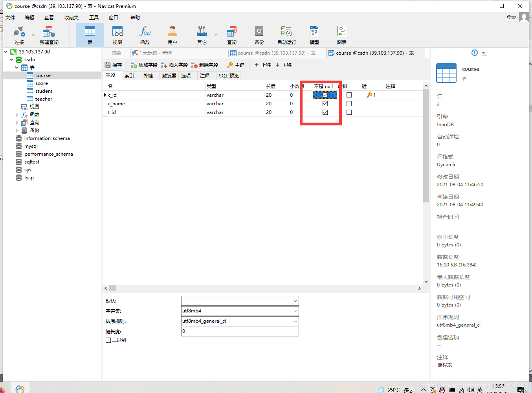Click the 键长度 input field
This screenshot has height=393, width=532.
pos(240,331)
